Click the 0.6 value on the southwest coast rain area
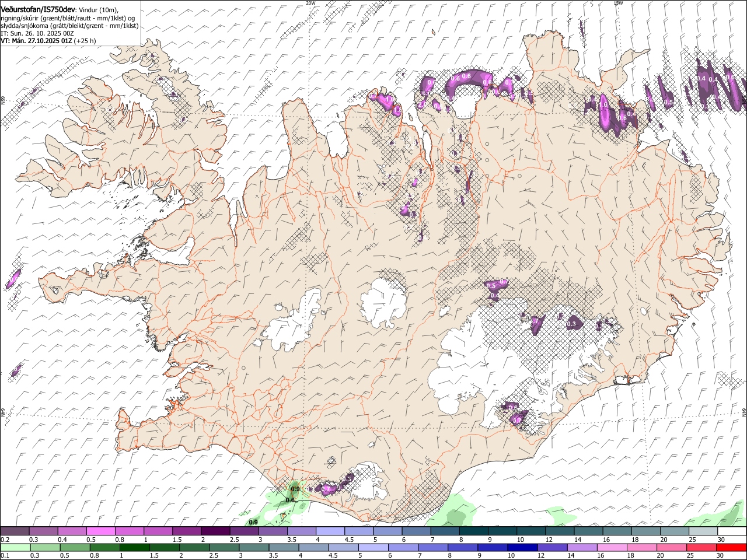747x560 pixels. 290,500
